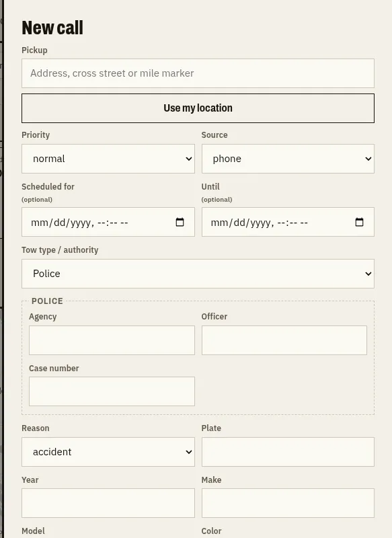The width and height of the screenshot is (392, 538).
Task: Click the Case number input field
Action: [x=112, y=391]
